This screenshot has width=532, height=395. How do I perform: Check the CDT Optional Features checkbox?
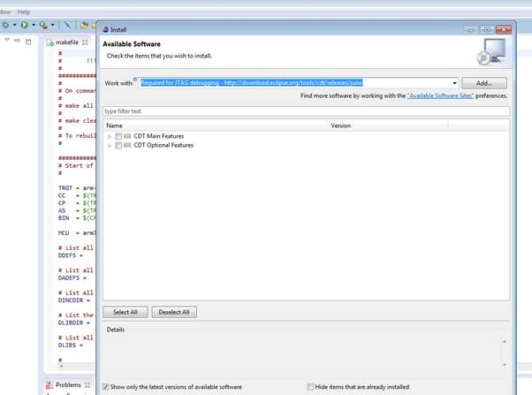click(118, 145)
